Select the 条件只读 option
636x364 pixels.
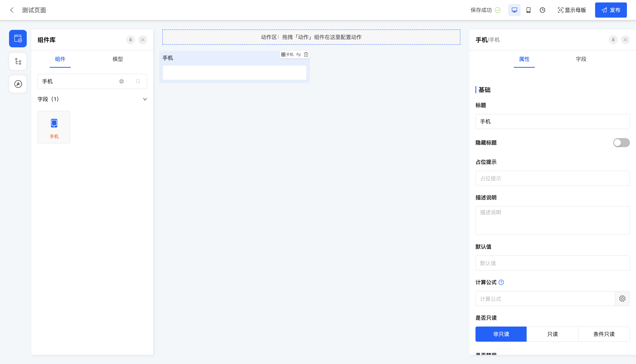604,334
